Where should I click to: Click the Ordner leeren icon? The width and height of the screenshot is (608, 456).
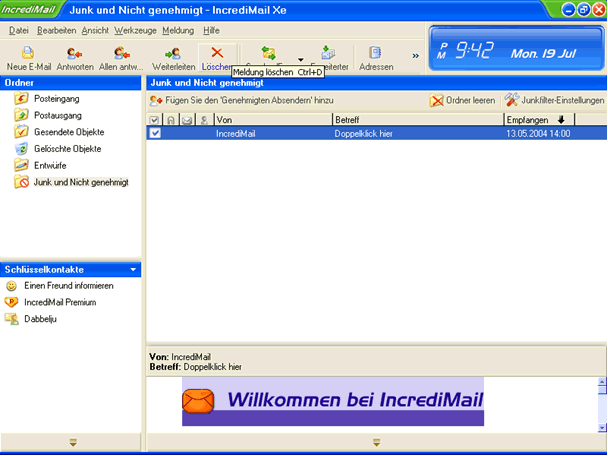coord(436,100)
